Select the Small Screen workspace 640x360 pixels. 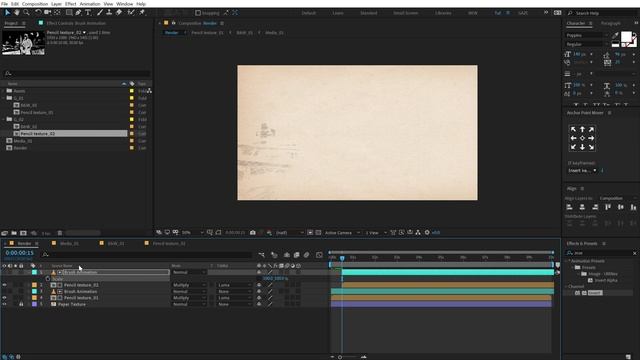406,13
